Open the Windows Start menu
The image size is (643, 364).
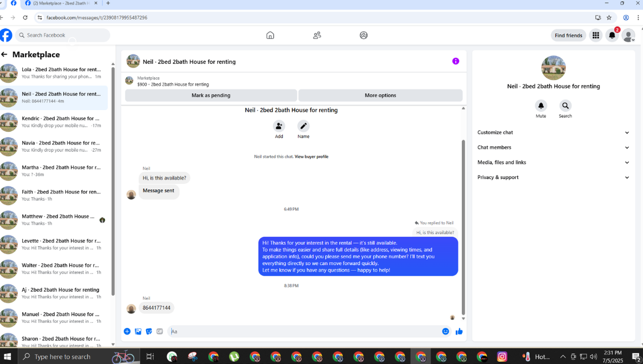pos(7,357)
